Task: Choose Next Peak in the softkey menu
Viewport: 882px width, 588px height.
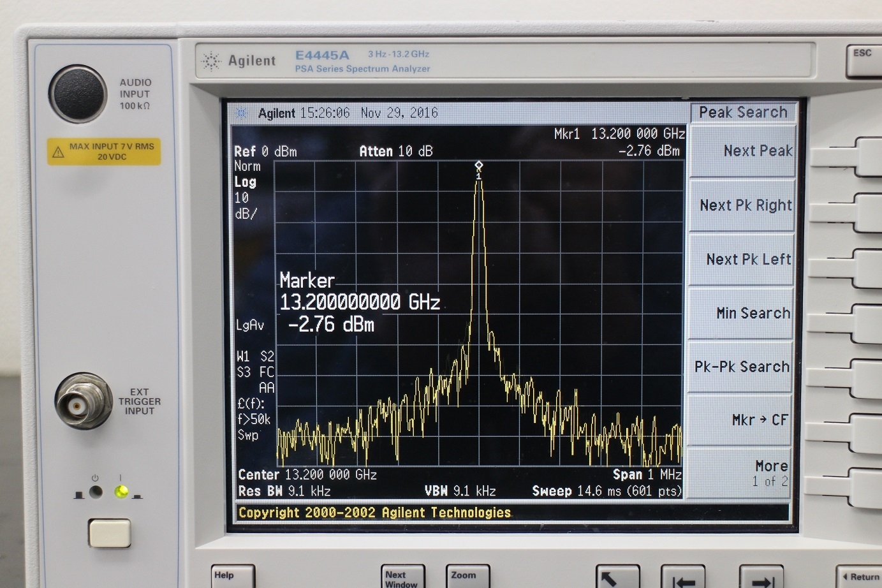Action: click(x=744, y=151)
